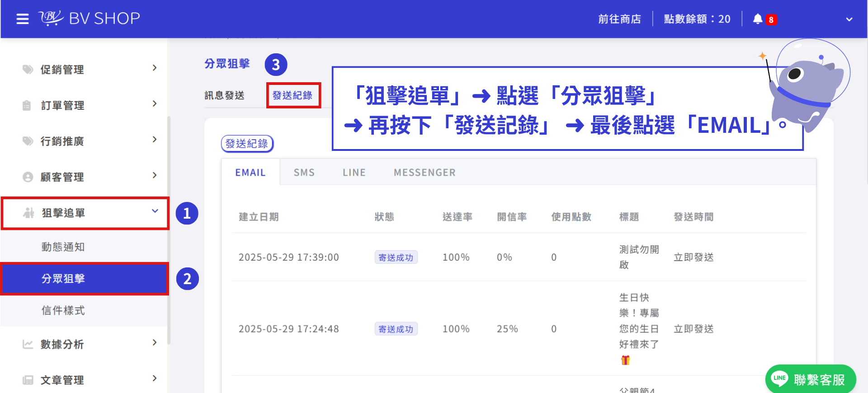
Task: Click date 2025-05-29 17:39:00
Action: point(289,257)
